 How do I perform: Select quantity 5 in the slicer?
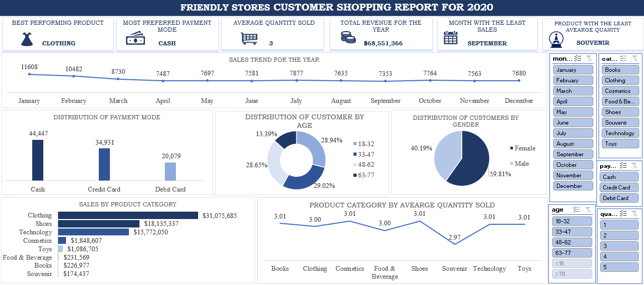click(x=619, y=267)
